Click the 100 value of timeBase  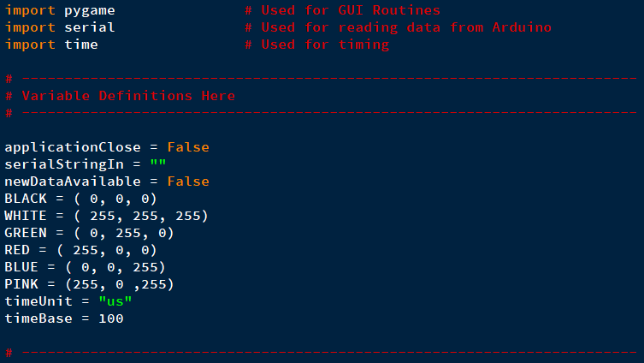point(111,318)
